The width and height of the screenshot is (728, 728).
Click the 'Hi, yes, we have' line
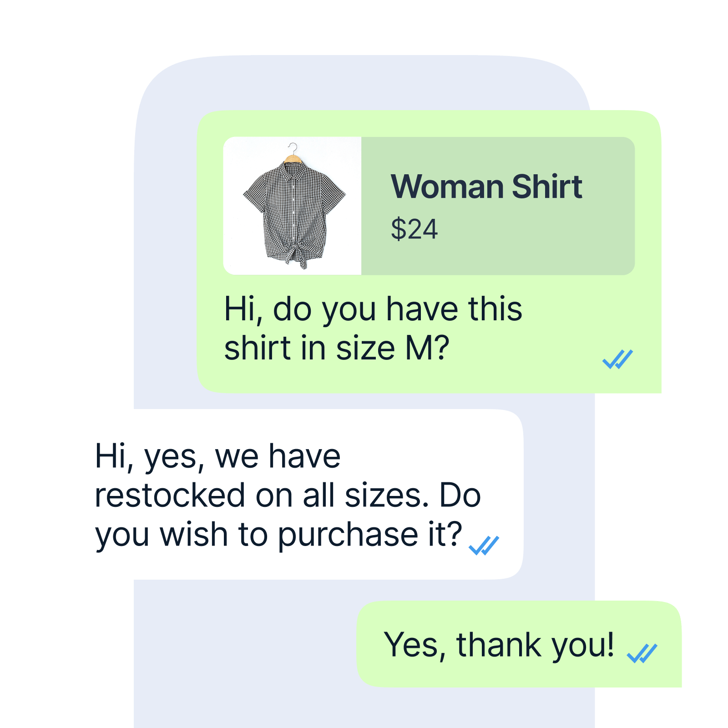pos(217,456)
